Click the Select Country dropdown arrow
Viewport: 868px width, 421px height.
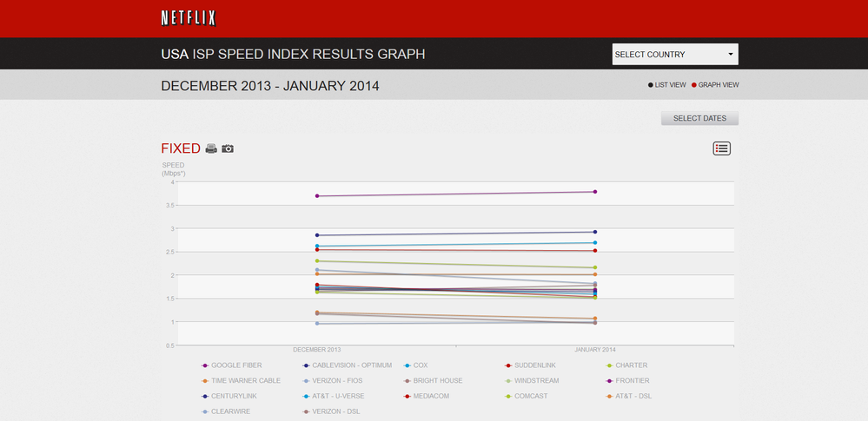click(730, 54)
